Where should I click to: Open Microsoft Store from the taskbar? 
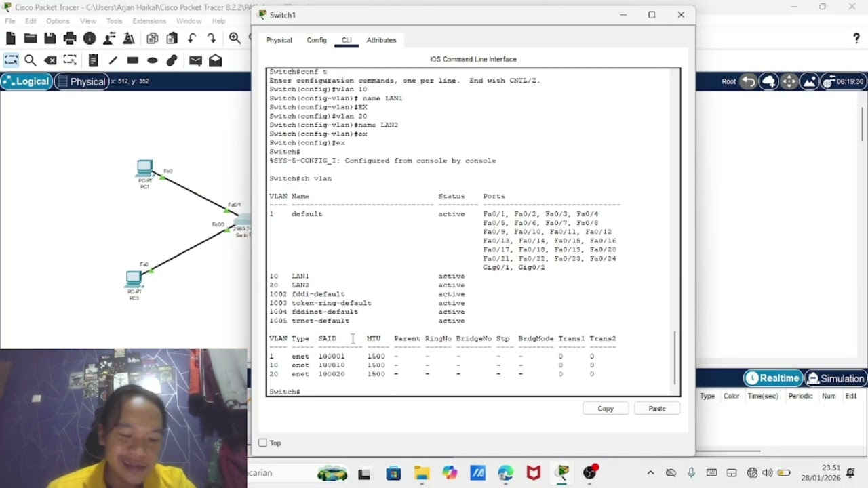pos(393,473)
